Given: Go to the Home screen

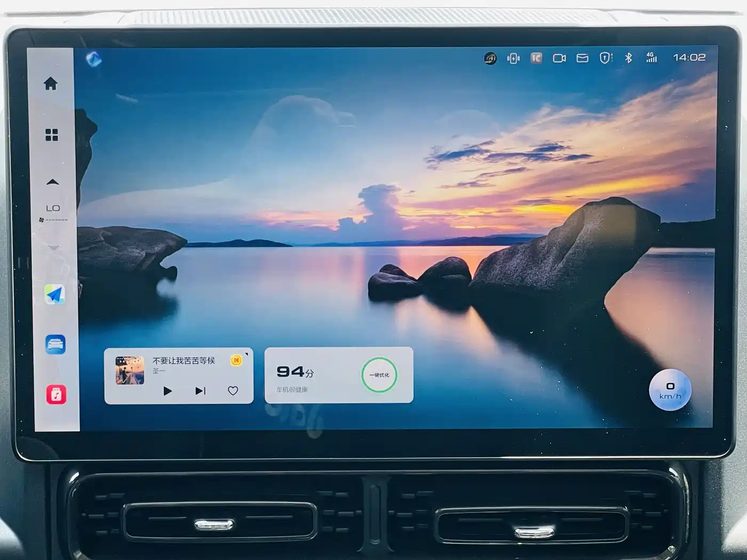Looking at the screenshot, I should click(x=51, y=84).
